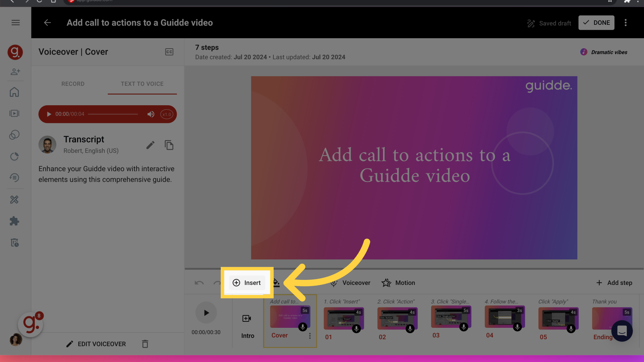The height and width of the screenshot is (362, 644).
Task: Select step 04 Follow the thumbnail
Action: point(505,317)
